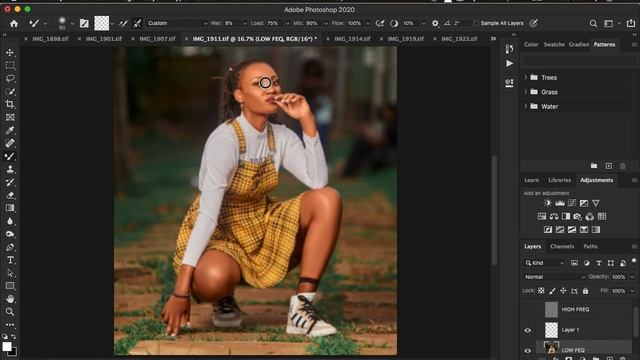
Task: Select the Zoom tool
Action: tap(10, 312)
